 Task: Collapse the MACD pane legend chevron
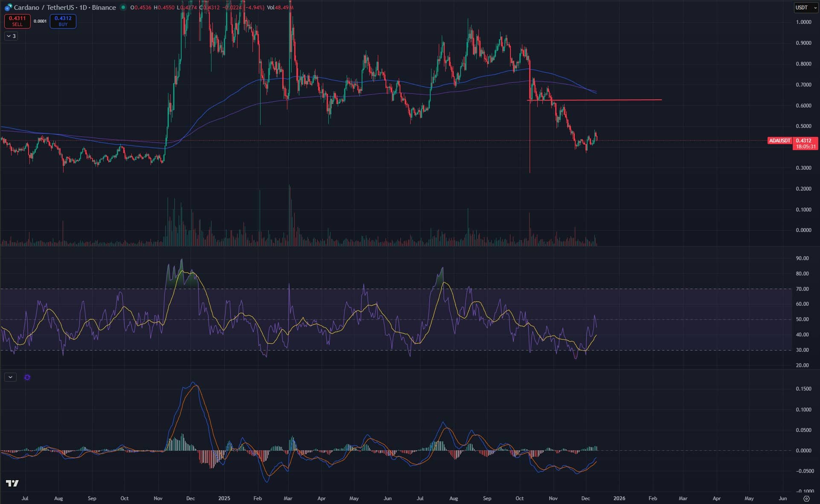[10, 377]
